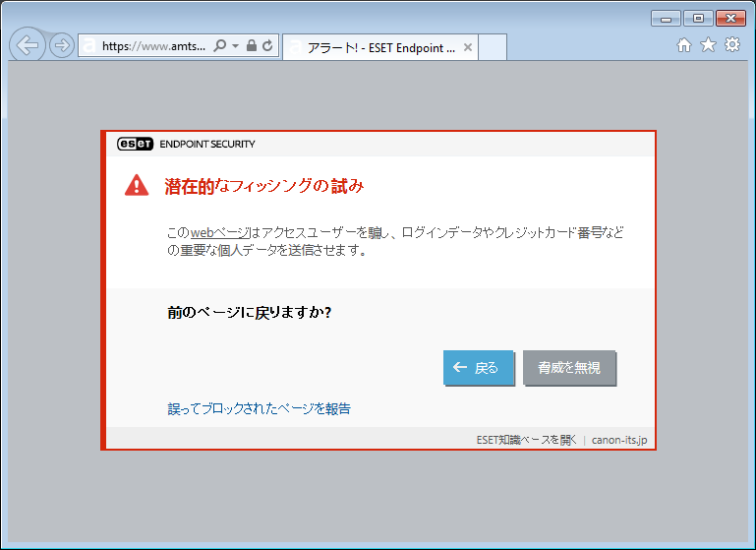Viewport: 756px width, 550px height.
Task: Click the underlined webページ link
Action: [220, 232]
